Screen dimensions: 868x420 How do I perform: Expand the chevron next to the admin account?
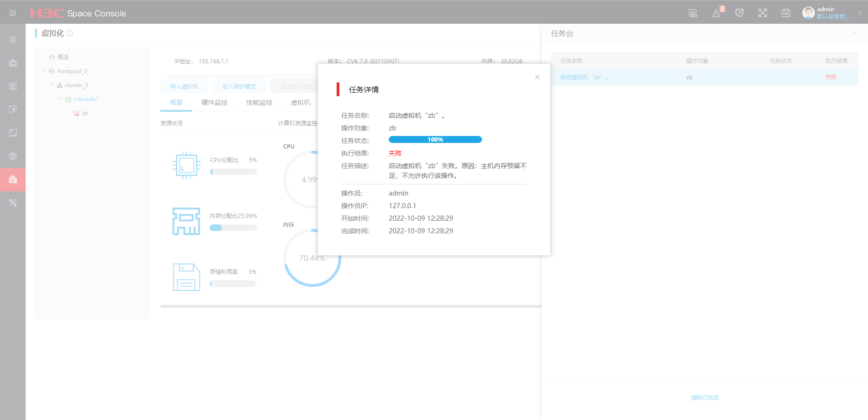[x=860, y=13]
